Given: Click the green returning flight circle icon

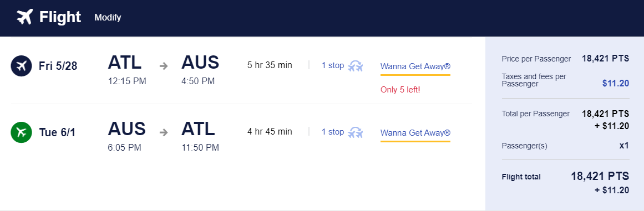Looking at the screenshot, I should click(21, 132).
